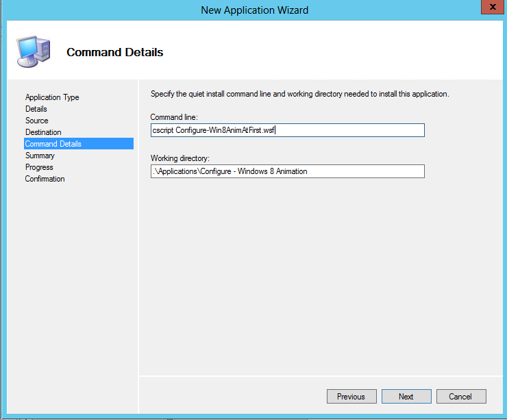
Task: Go to the Details wizard step
Action: pos(36,109)
